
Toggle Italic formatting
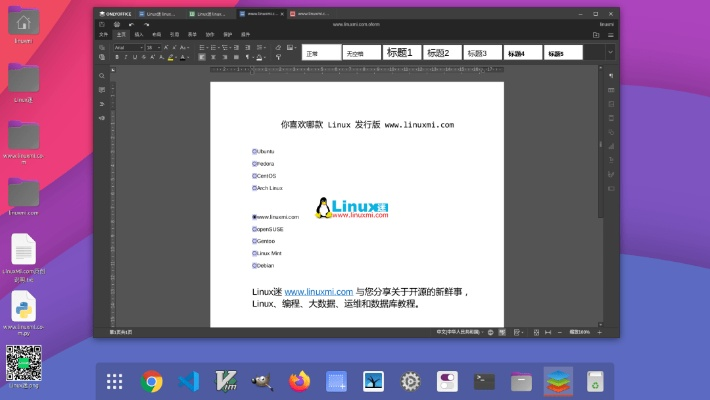(x=126, y=57)
